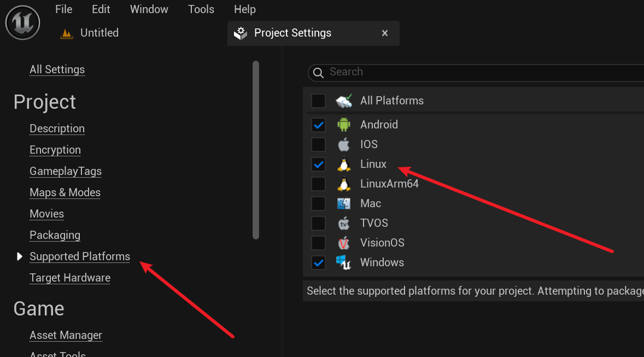
Task: Focus the settings Search field
Action: click(476, 73)
